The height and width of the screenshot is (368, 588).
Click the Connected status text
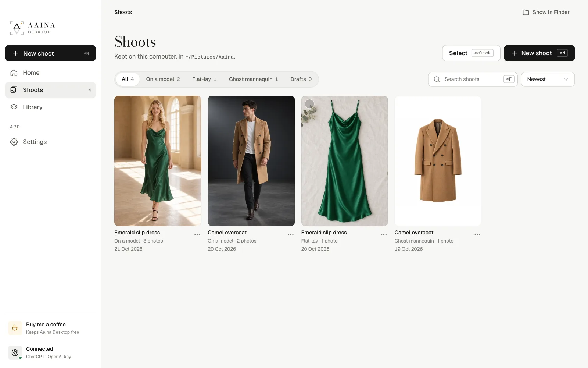(x=40, y=349)
